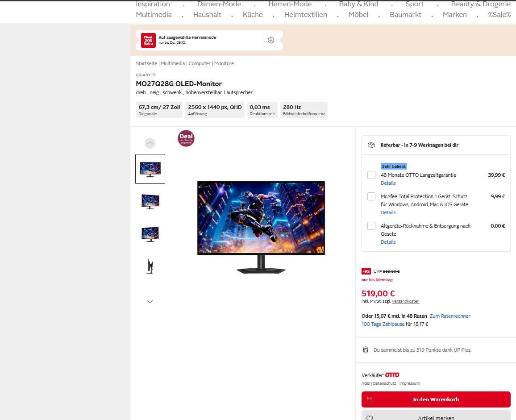Select third angled monitor thumbnail
The width and height of the screenshot is (516, 420).
(150, 234)
